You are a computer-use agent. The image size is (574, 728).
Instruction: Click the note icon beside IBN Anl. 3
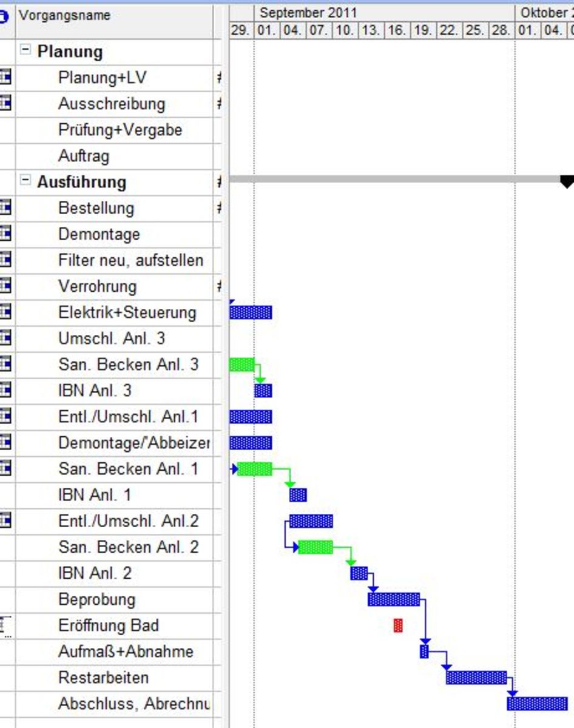coord(5,390)
